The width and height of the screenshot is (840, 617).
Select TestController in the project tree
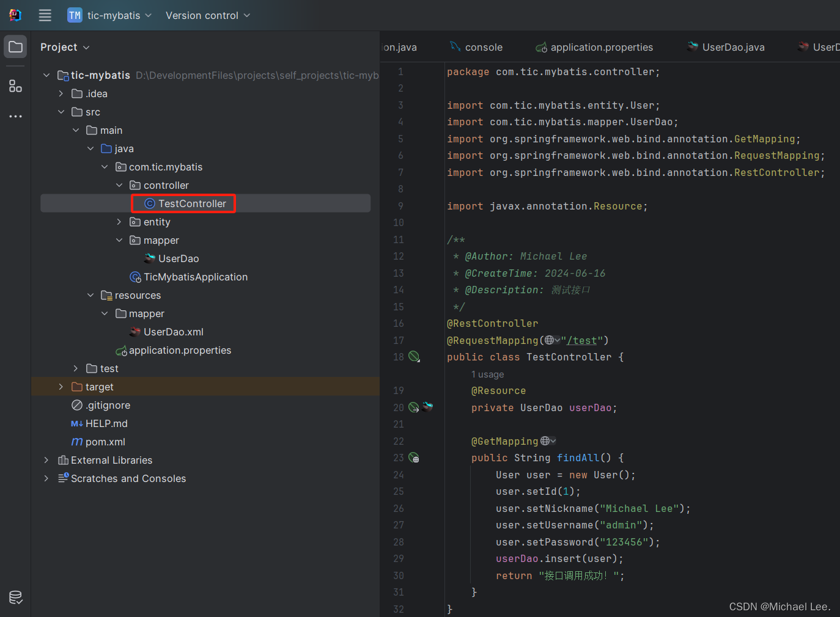[x=205, y=203]
